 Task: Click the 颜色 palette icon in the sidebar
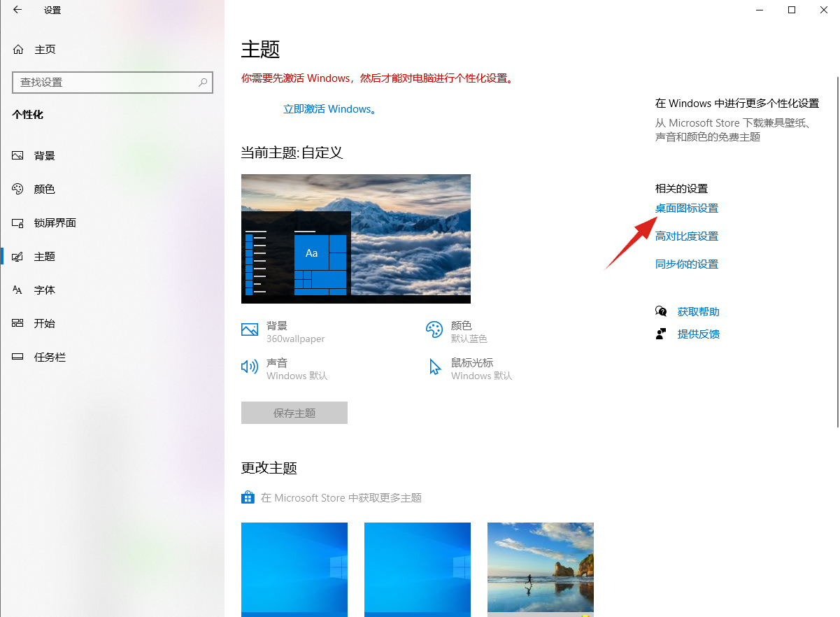pyautogui.click(x=18, y=189)
